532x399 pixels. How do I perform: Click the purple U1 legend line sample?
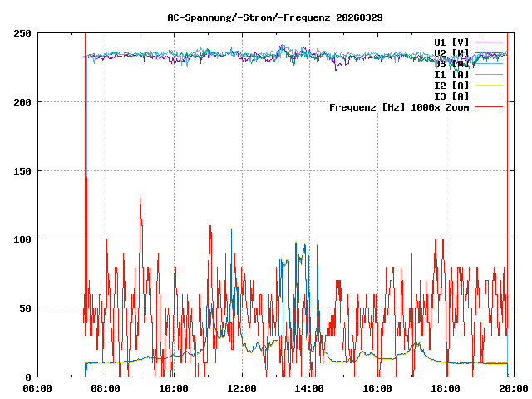click(490, 42)
